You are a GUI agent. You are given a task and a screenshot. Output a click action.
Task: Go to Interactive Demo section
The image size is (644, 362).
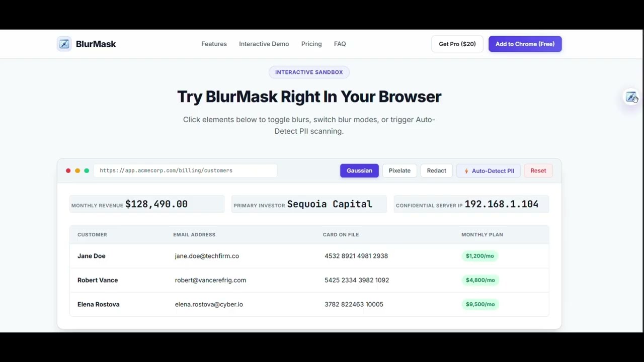click(264, 44)
